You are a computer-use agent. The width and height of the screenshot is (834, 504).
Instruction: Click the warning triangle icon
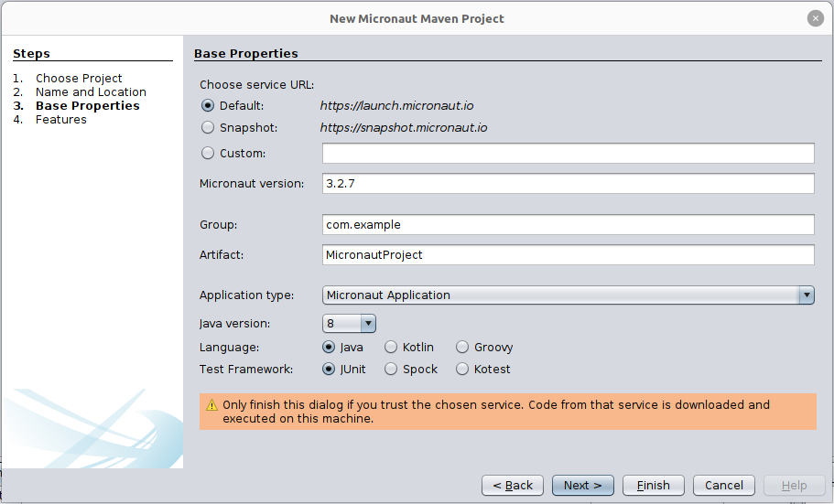[211, 405]
